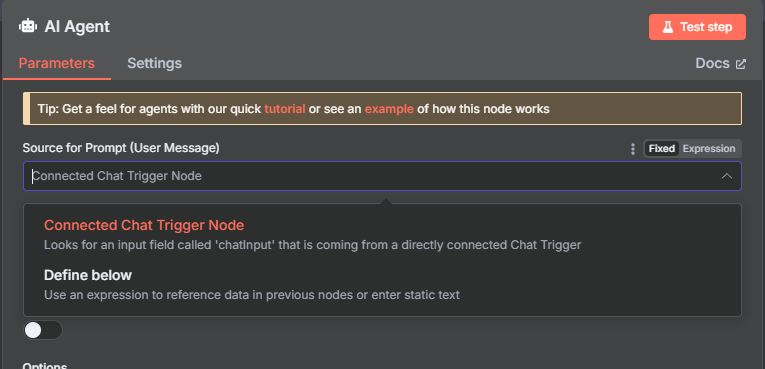Image resolution: width=765 pixels, height=369 pixels.
Task: Open the three-dots menu for Source for Prompt
Action: (x=633, y=149)
